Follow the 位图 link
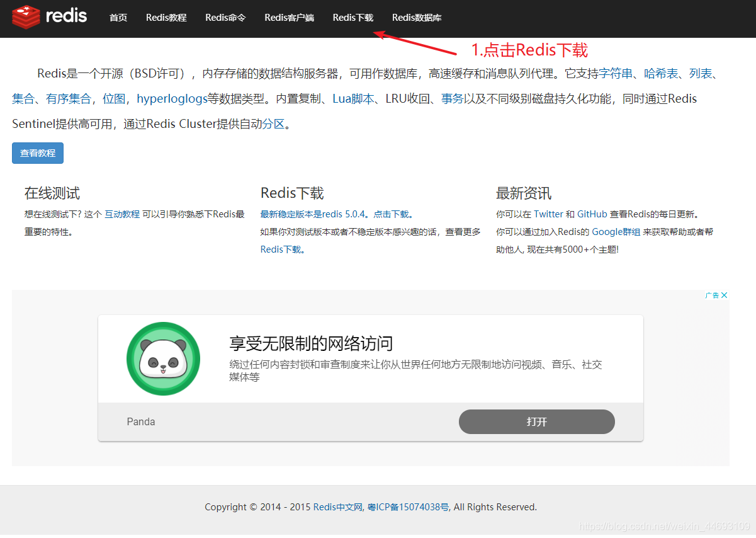Screen dimensions: 756x538 (x=114, y=99)
